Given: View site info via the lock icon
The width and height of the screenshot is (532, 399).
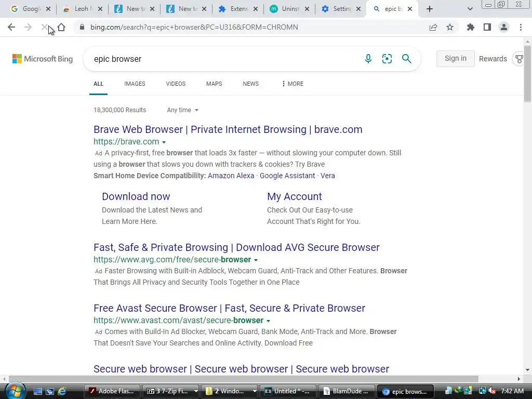Looking at the screenshot, I should [82, 27].
